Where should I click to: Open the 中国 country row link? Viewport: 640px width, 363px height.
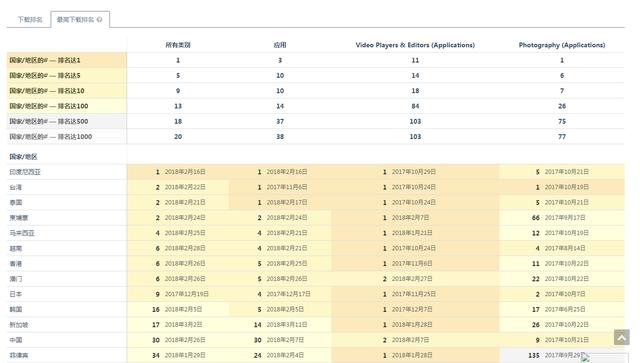(16, 340)
